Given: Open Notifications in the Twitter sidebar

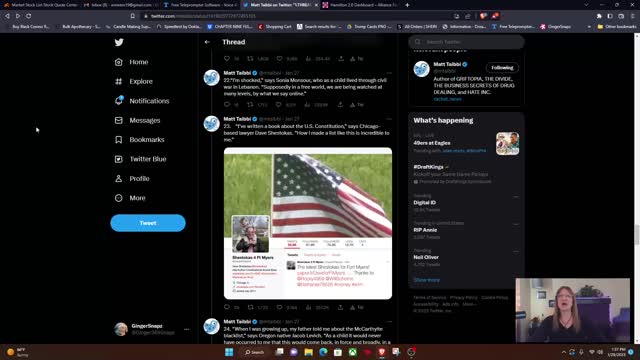Looking at the screenshot, I should coord(142,101).
